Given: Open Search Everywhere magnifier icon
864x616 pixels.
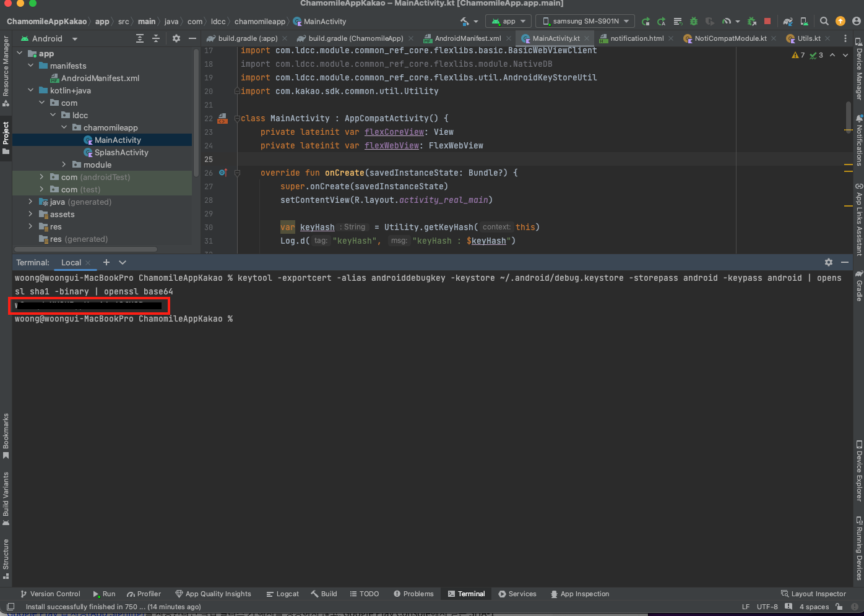Looking at the screenshot, I should pos(824,21).
